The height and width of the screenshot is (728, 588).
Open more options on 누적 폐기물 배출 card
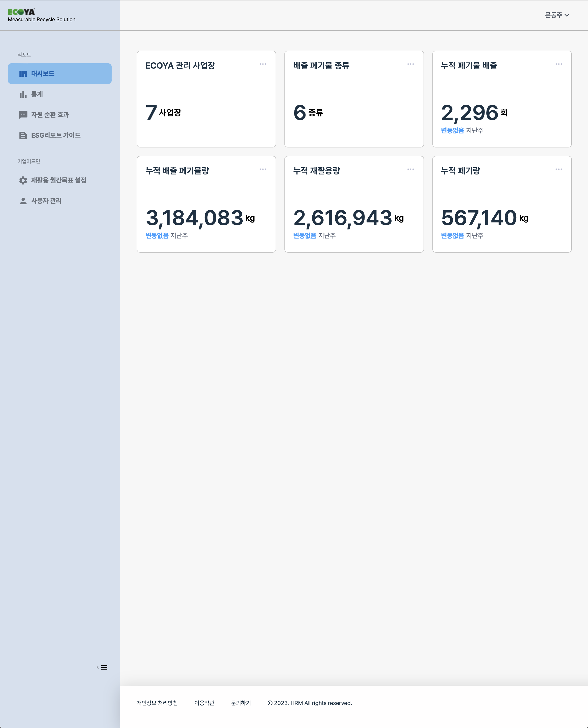click(559, 64)
